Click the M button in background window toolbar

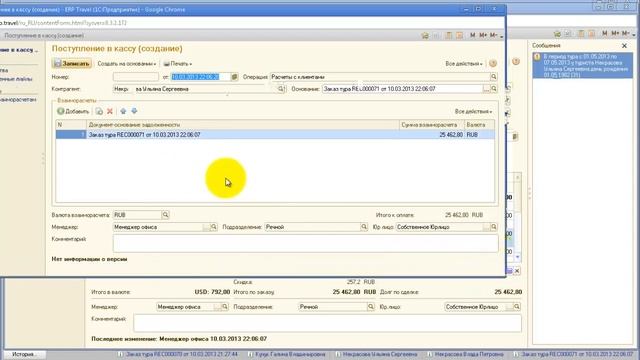[604, 33]
